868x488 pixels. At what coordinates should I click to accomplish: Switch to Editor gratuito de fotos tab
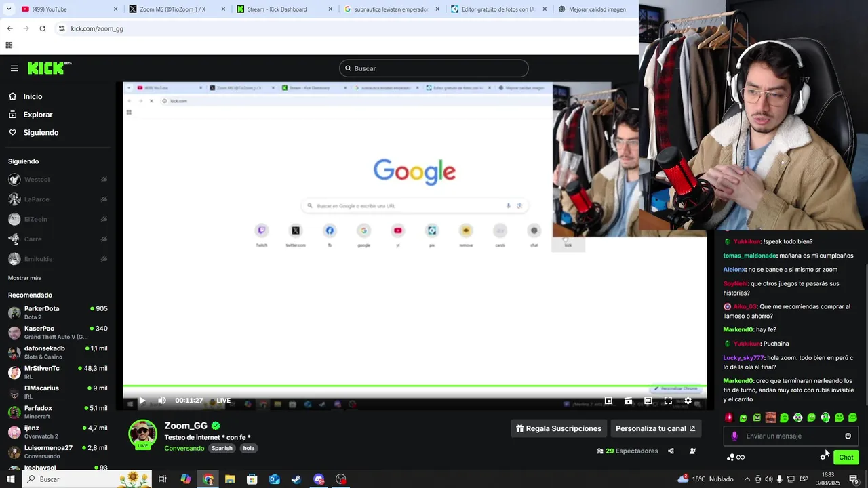[x=498, y=9]
